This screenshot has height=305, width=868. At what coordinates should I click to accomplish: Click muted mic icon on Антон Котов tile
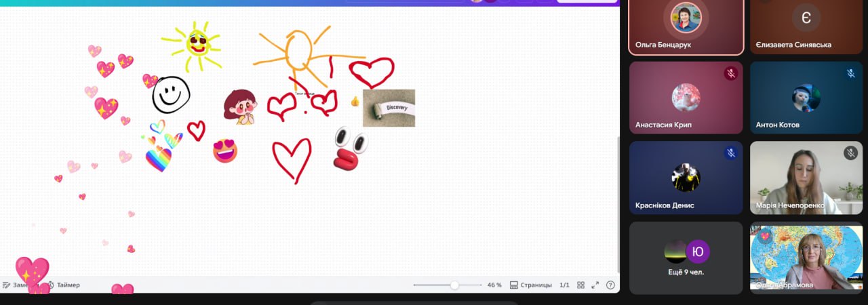pos(850,74)
